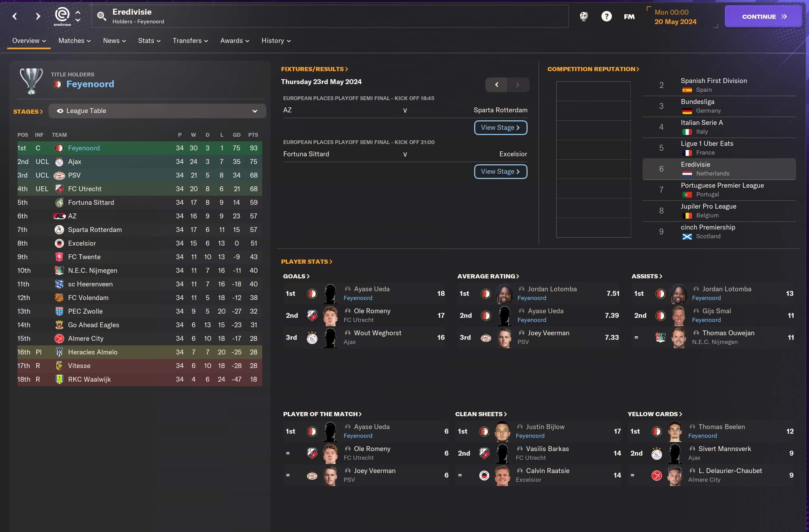The width and height of the screenshot is (809, 532).
Task: Select Fortuna Sittard row in league table
Action: pos(140,202)
